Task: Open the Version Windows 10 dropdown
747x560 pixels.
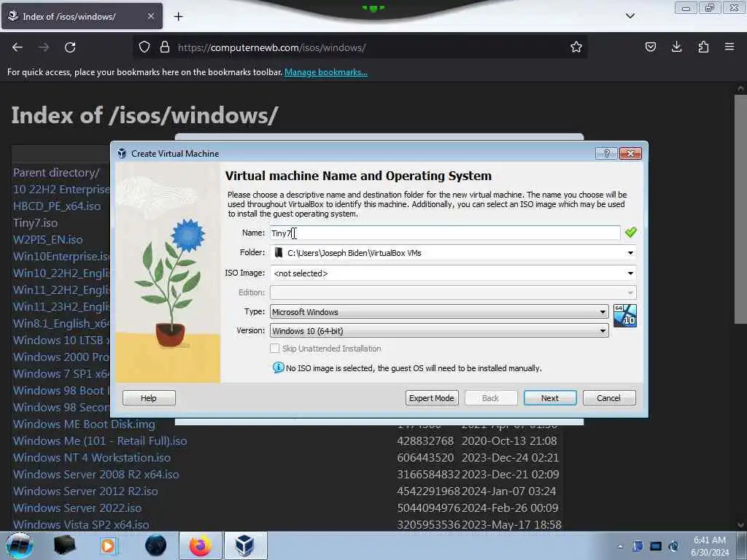Action: (x=438, y=330)
